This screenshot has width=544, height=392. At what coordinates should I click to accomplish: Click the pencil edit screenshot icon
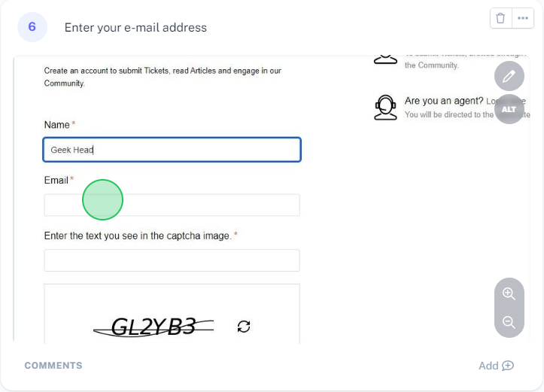[509, 76]
